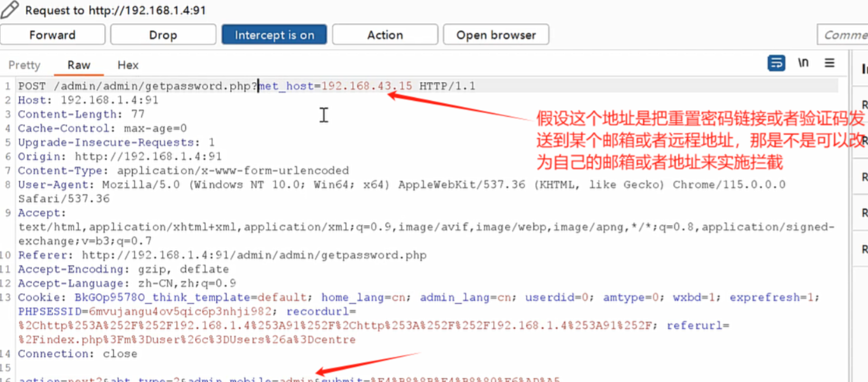The width and height of the screenshot is (868, 382).
Task: Click the Accept-Language header line
Action: coord(127,284)
